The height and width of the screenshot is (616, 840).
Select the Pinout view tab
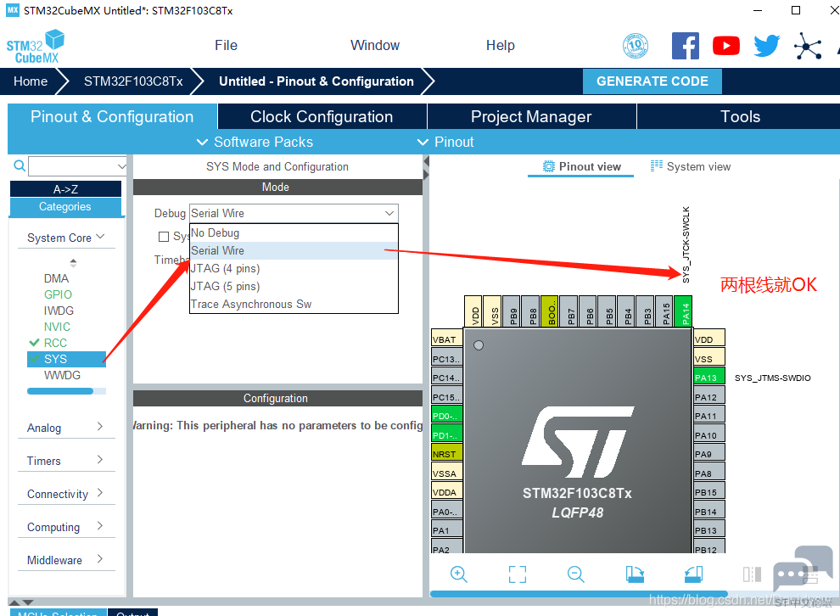coord(581,166)
